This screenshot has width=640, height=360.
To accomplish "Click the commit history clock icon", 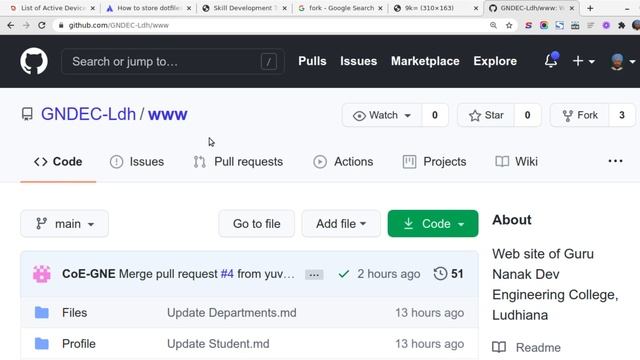I will (440, 273).
